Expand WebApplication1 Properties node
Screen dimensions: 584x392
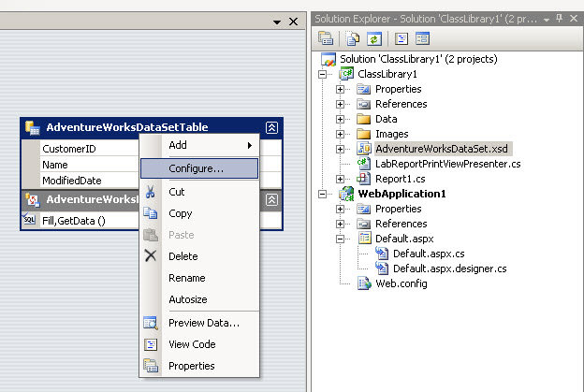click(340, 209)
